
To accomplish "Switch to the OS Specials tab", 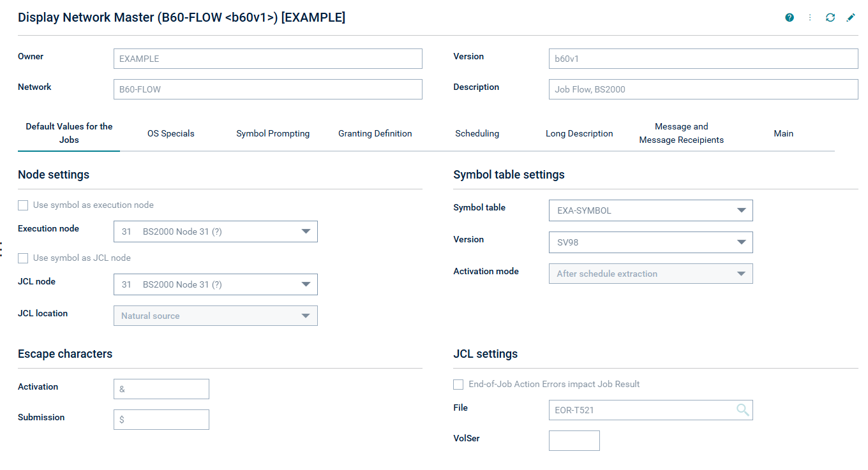I will (x=171, y=133).
